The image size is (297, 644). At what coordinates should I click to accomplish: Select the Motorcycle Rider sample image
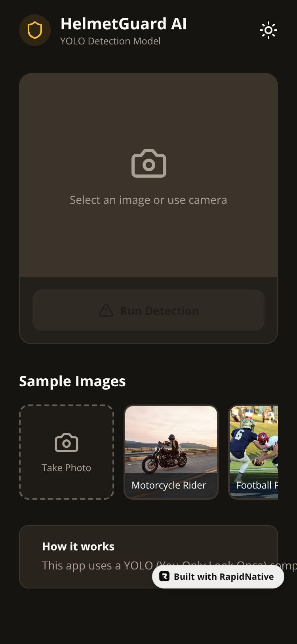pos(171,452)
